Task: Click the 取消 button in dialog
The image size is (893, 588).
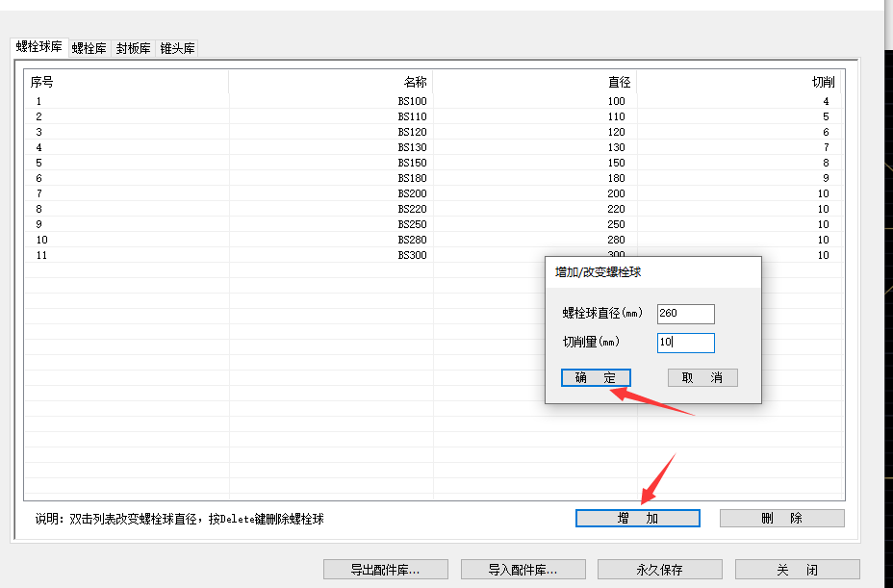Action: pyautogui.click(x=702, y=378)
